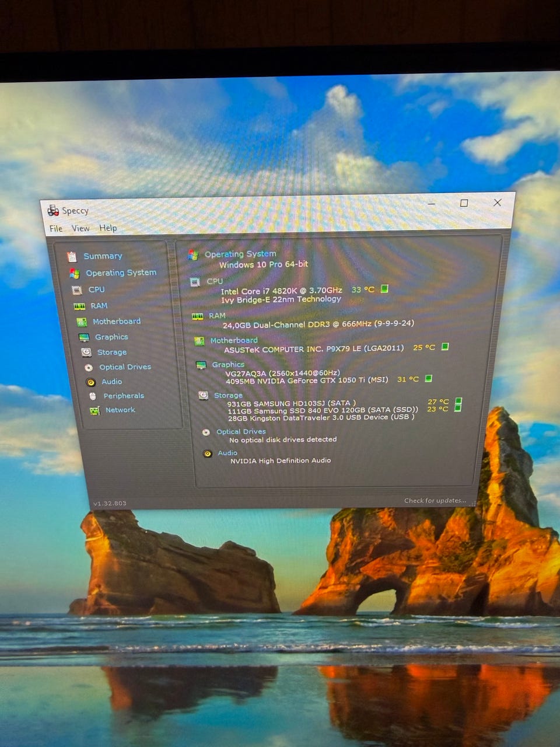
Task: Open Storage section in sidebar
Action: pyautogui.click(x=111, y=352)
